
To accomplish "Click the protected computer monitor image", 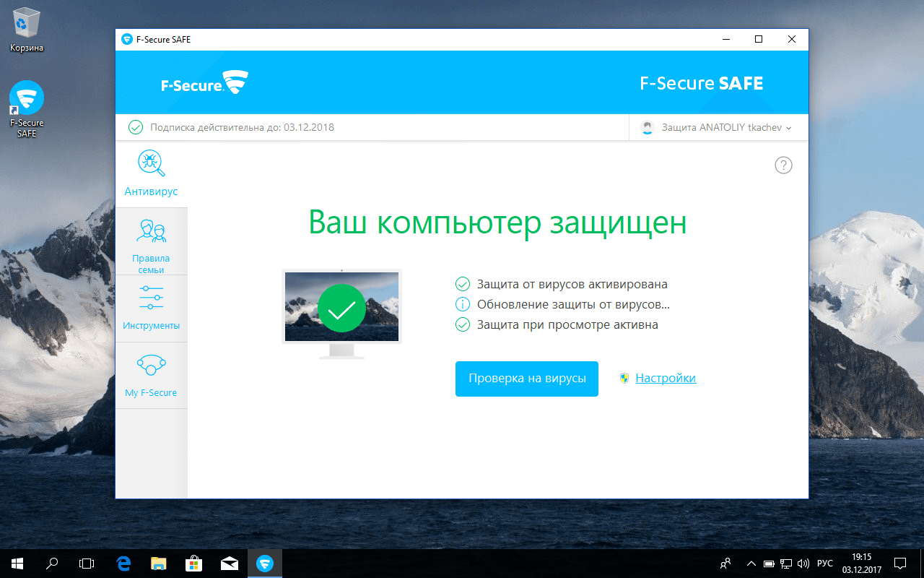I will 341,313.
